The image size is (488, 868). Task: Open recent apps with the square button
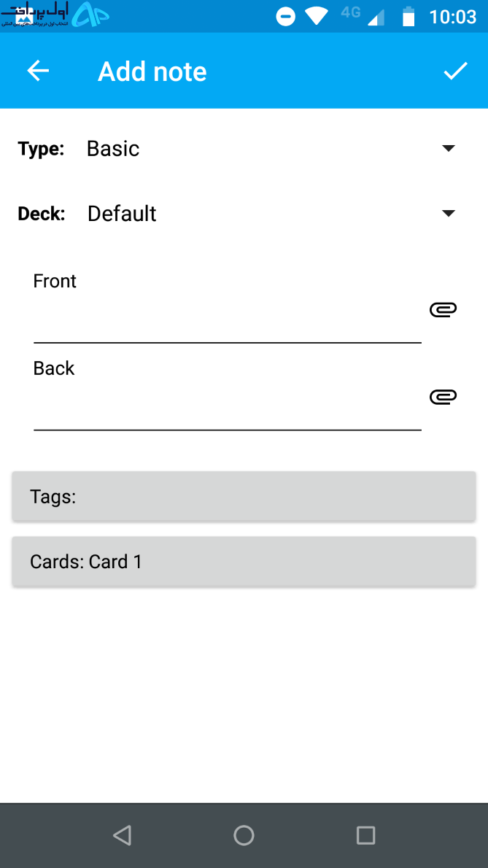click(x=365, y=834)
